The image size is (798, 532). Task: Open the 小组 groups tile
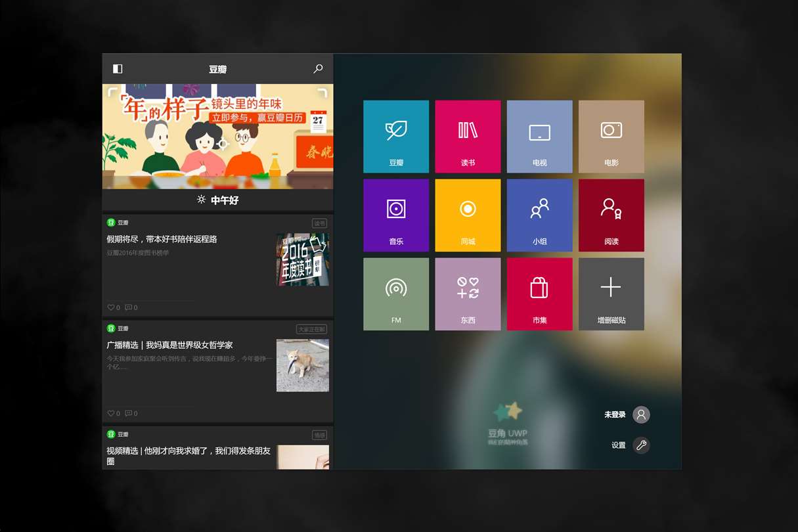[540, 215]
